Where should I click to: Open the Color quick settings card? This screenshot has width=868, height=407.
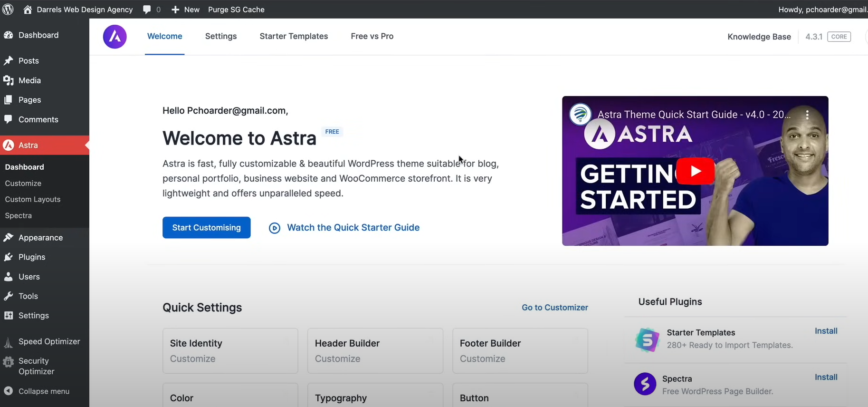230,395
